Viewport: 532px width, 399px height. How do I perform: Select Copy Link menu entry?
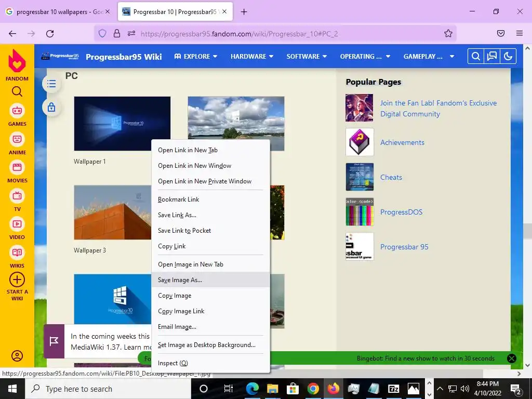click(211, 246)
